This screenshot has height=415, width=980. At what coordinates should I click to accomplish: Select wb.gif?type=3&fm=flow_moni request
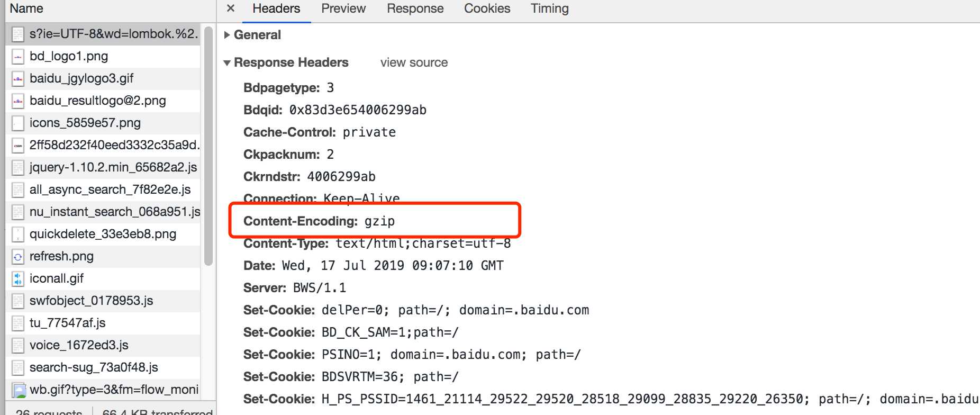(103, 390)
